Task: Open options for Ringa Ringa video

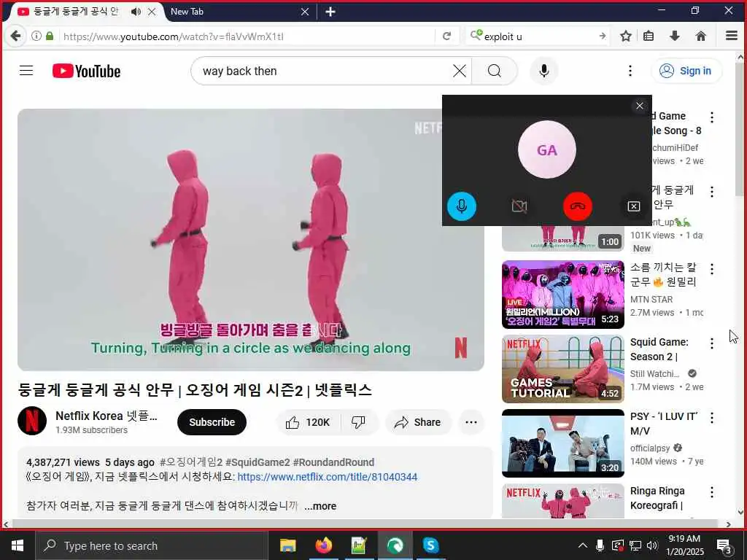Action: [712, 492]
